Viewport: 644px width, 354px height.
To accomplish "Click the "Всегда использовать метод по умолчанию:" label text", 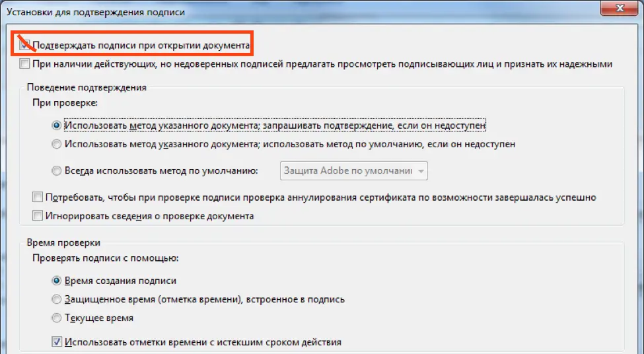I will [x=161, y=170].
